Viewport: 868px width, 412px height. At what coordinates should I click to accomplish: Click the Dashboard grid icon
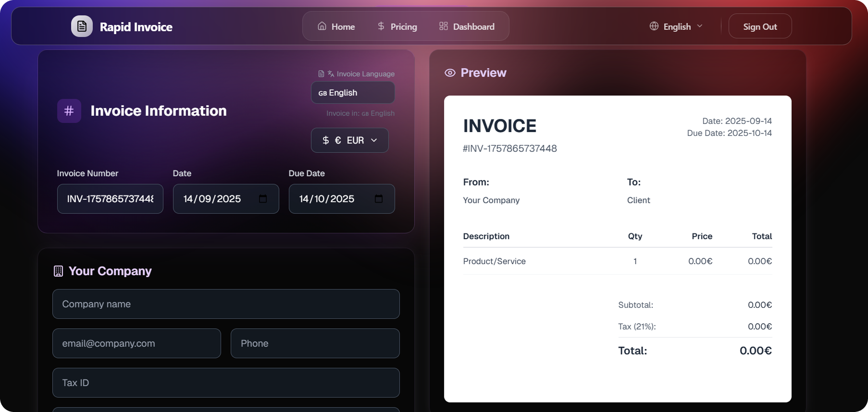click(x=443, y=26)
